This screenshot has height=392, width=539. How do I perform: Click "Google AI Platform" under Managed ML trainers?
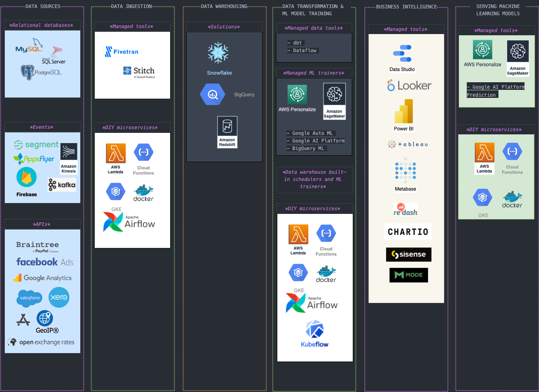coord(315,141)
